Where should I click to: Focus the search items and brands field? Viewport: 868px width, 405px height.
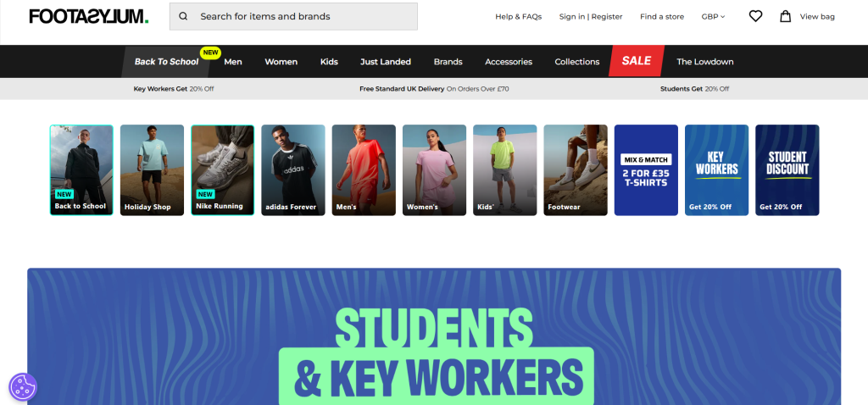click(x=293, y=17)
